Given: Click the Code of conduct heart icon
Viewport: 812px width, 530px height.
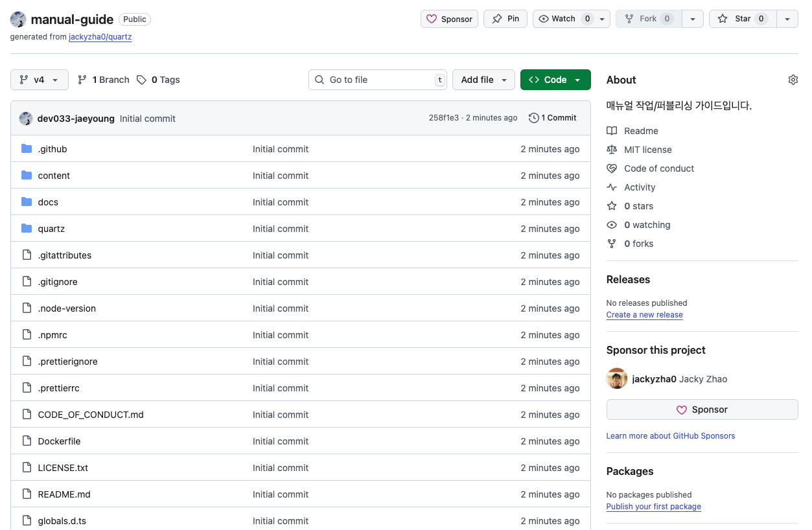Looking at the screenshot, I should point(612,168).
